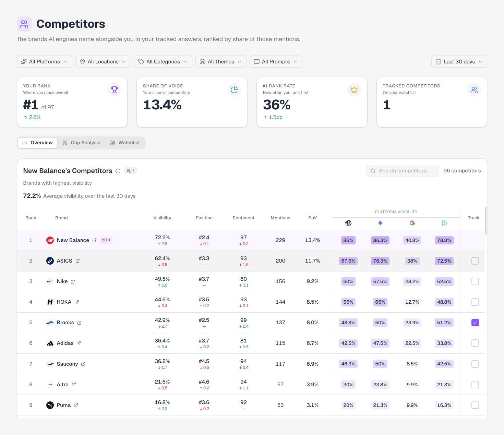The width and height of the screenshot is (504, 435).
Task: Click the ChatGPT platform column icon
Action: (348, 223)
